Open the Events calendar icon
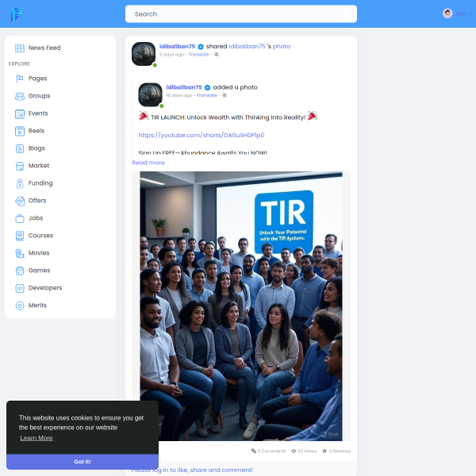 point(20,113)
